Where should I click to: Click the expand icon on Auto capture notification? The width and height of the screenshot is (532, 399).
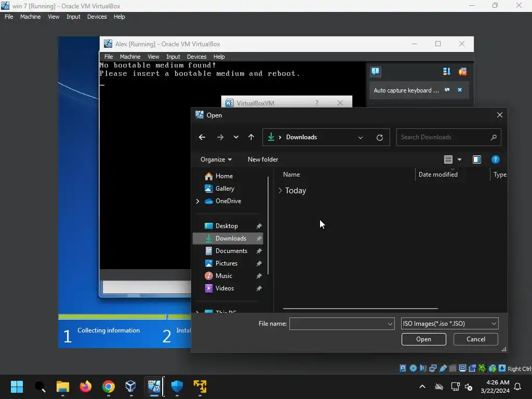[447, 90]
